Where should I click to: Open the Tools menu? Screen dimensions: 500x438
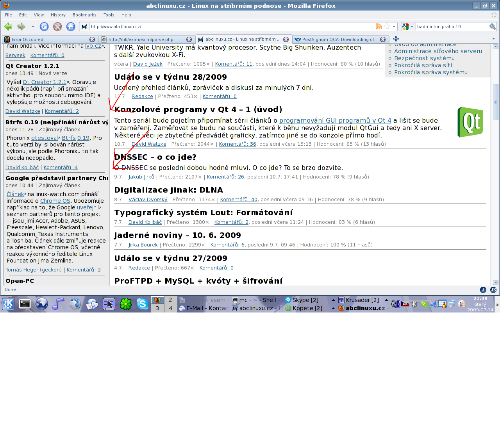tap(109, 15)
